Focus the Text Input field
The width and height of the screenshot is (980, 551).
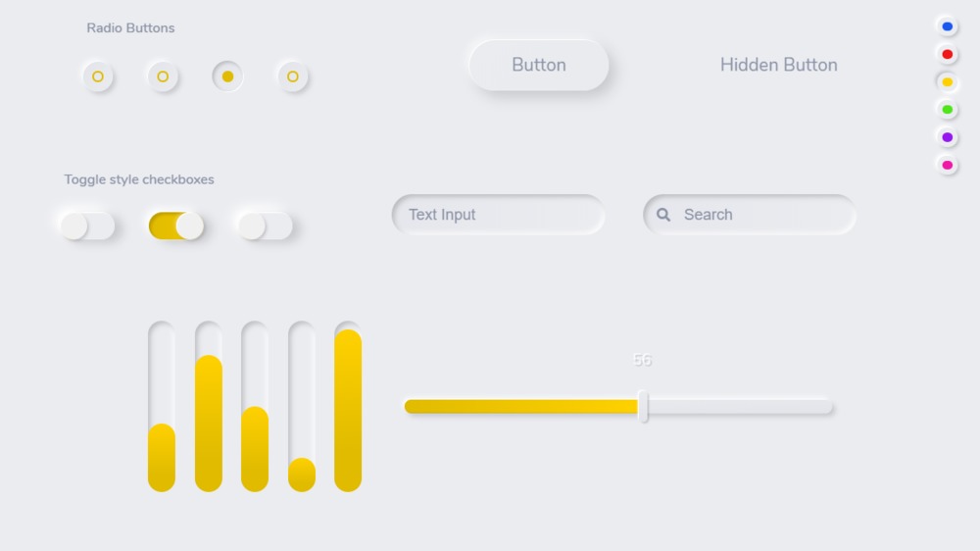click(498, 215)
